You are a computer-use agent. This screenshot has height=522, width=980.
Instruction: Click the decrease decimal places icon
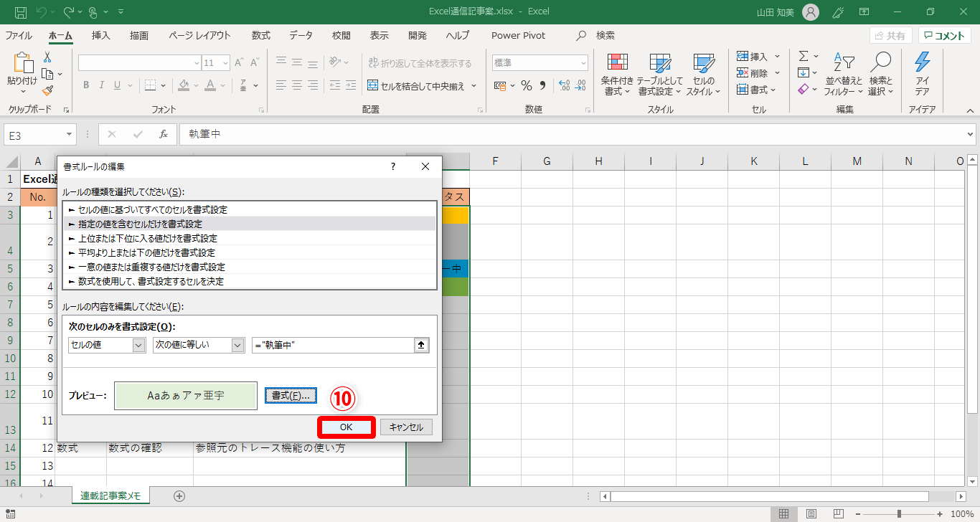580,86
